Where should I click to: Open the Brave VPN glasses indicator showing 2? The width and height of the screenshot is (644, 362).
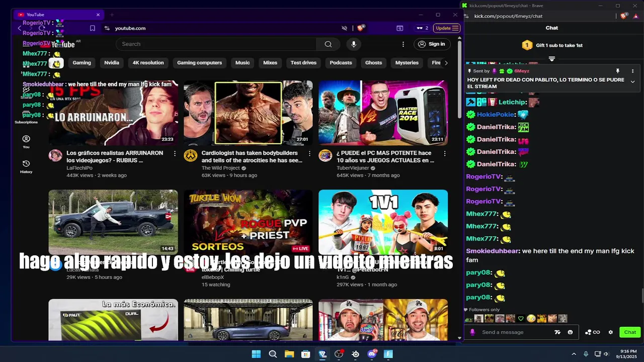[x=423, y=28]
